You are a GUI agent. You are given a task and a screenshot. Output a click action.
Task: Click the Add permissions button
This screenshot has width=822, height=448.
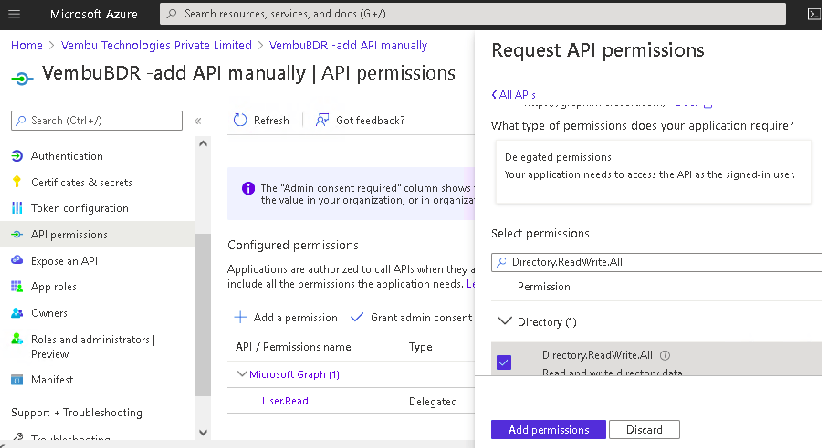548,430
